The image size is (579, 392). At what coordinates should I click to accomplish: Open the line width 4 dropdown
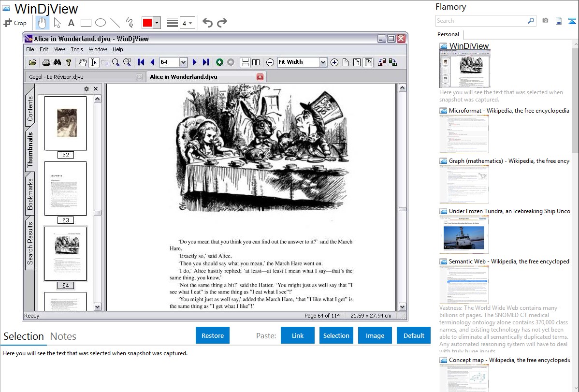(x=187, y=23)
